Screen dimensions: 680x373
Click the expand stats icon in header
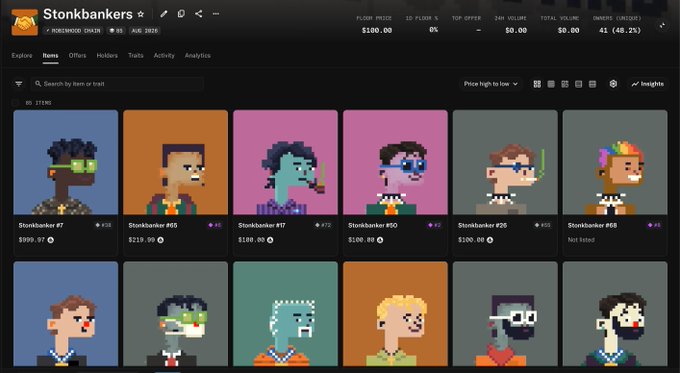click(662, 26)
